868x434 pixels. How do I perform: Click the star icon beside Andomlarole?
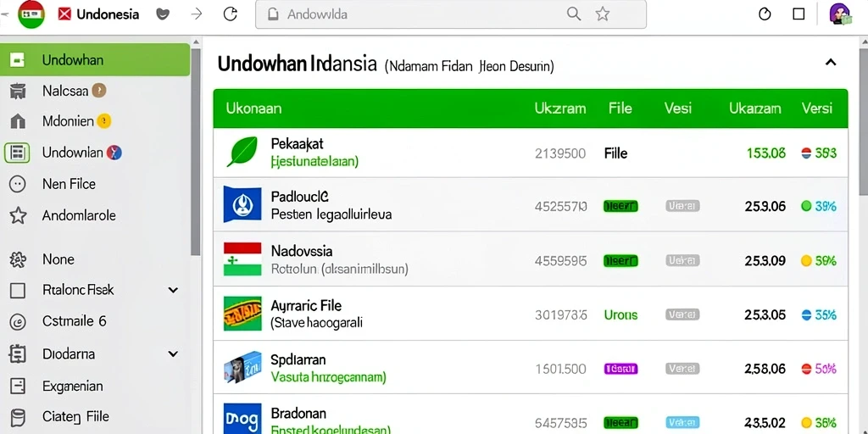[18, 215]
